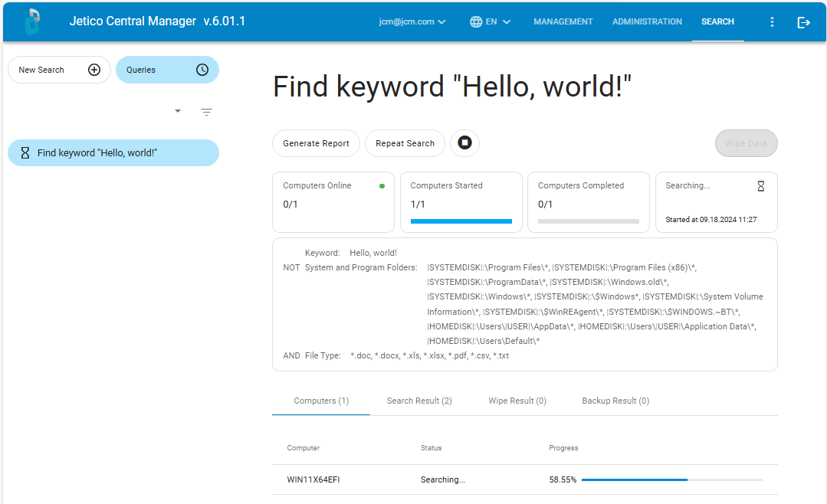This screenshot has width=827, height=504.
Task: Open the Wipe Result (0) tab
Action: click(x=517, y=401)
